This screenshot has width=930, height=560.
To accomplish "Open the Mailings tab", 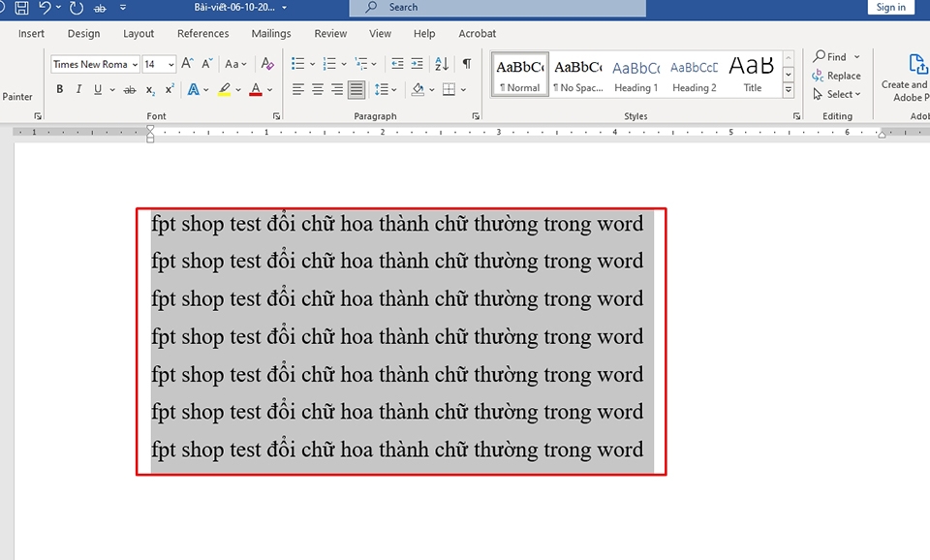I will 271,34.
